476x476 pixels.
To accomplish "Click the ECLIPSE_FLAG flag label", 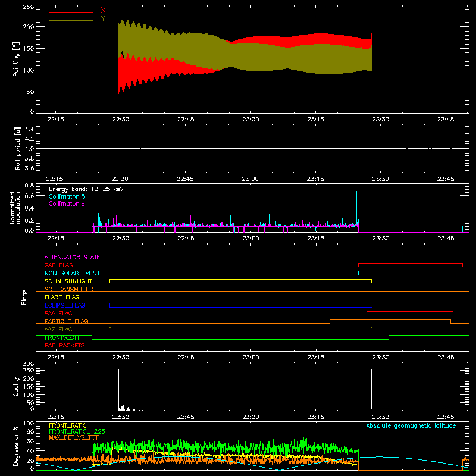I will [x=65, y=305].
